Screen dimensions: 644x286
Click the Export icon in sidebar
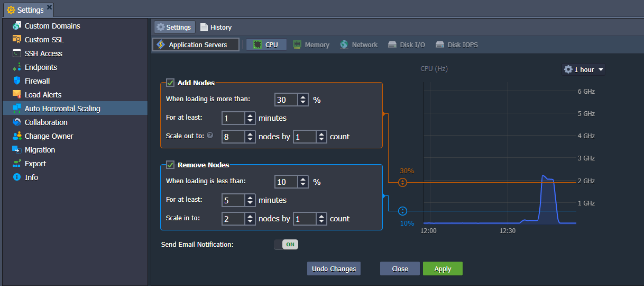17,164
